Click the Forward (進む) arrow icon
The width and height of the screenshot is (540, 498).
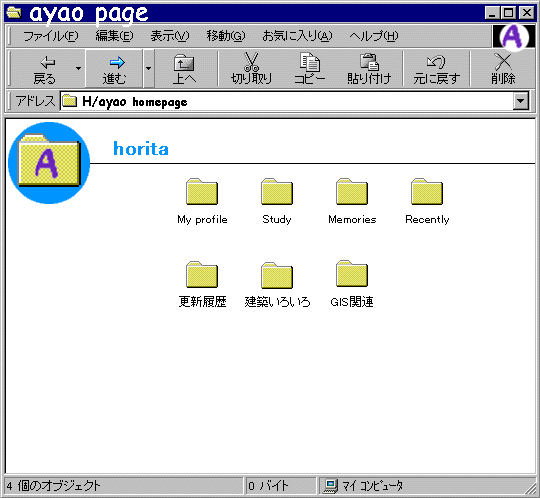click(x=117, y=62)
